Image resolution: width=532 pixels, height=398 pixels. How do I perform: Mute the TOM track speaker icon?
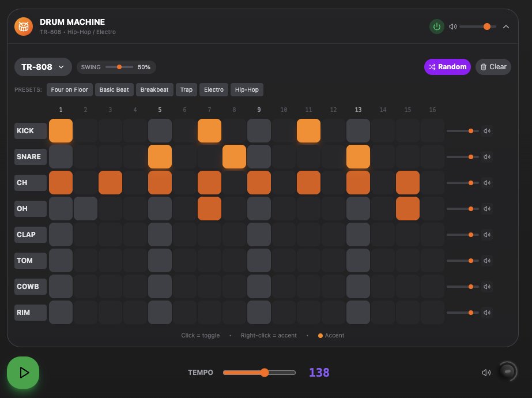(487, 261)
